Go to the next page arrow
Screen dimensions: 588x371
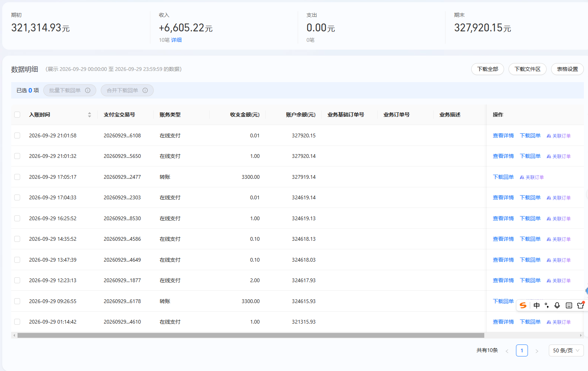click(x=537, y=351)
